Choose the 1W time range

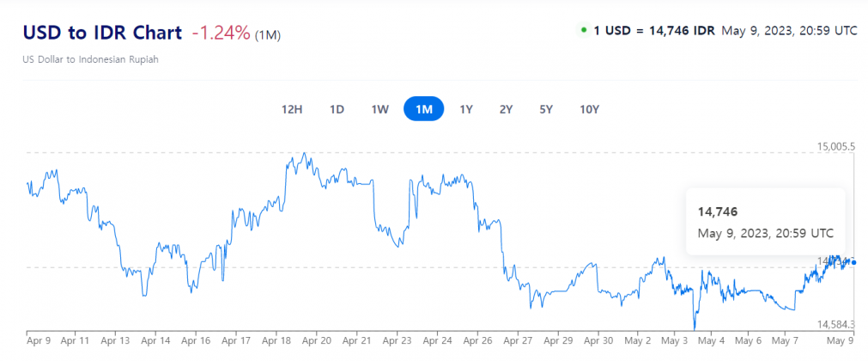[x=380, y=109]
